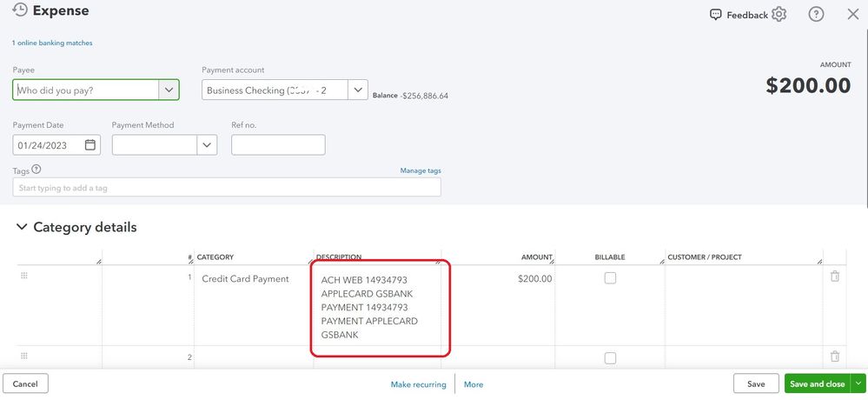868x400 pixels.
Task: Click the Ref no. input field
Action: point(278,144)
